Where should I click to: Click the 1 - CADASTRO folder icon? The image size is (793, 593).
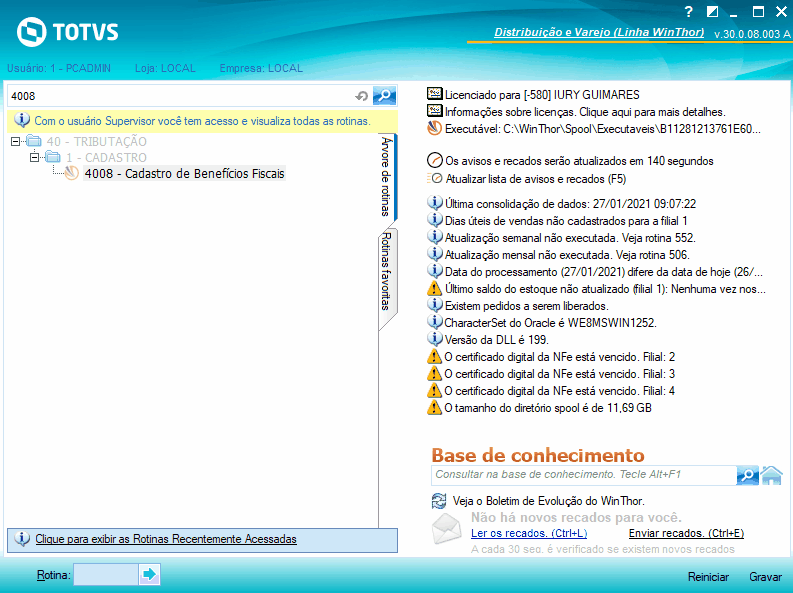click(53, 157)
